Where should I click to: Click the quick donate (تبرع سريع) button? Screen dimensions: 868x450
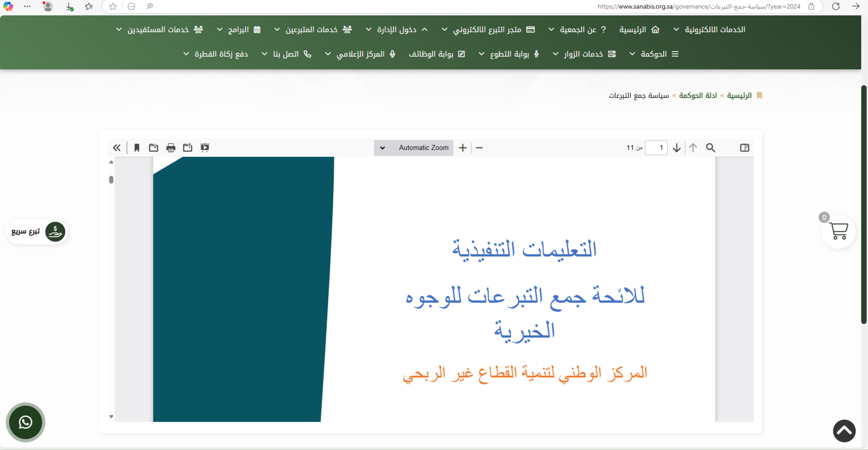coord(37,231)
